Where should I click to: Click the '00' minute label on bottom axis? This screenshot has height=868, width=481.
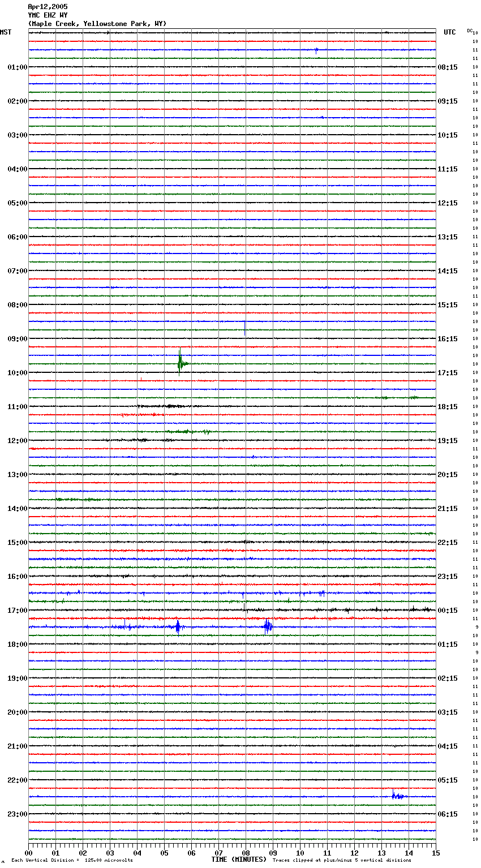(28, 853)
